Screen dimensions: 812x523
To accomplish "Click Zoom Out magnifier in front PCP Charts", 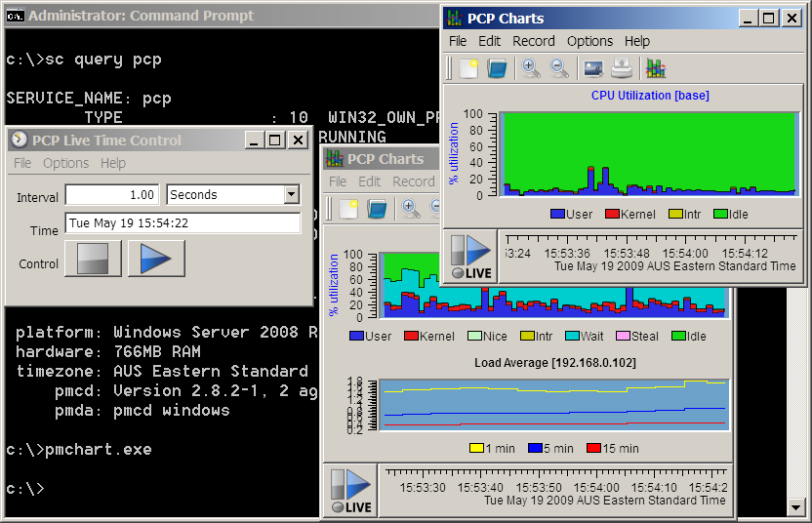I will click(x=559, y=68).
